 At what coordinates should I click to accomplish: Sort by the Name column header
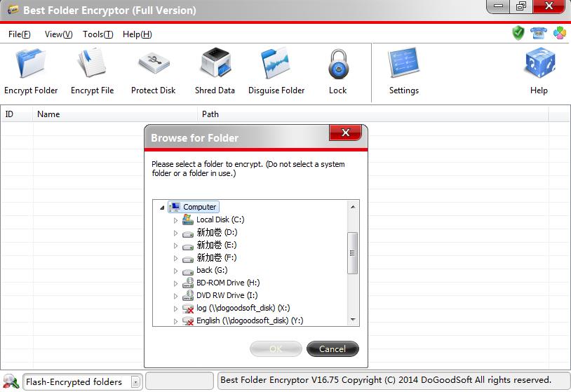[115, 114]
